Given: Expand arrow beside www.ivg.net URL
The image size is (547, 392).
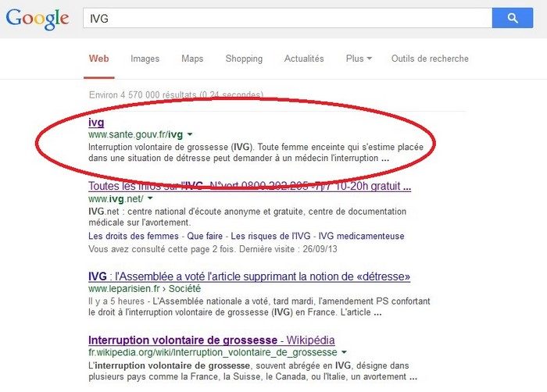Looking at the screenshot, I should tap(150, 199).
